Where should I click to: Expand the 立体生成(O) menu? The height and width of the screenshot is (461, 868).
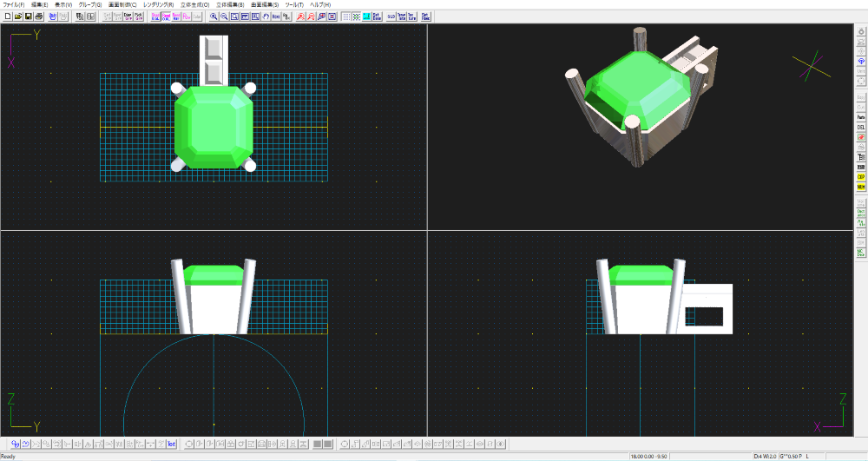click(x=194, y=4)
